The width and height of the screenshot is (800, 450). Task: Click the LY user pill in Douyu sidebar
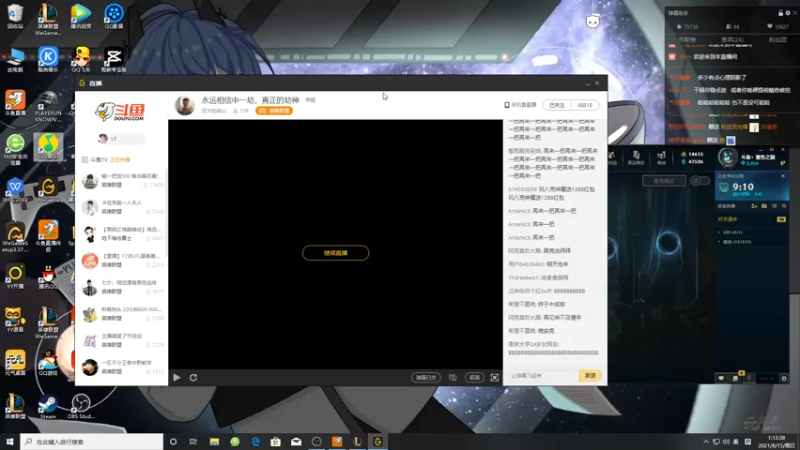(121, 139)
